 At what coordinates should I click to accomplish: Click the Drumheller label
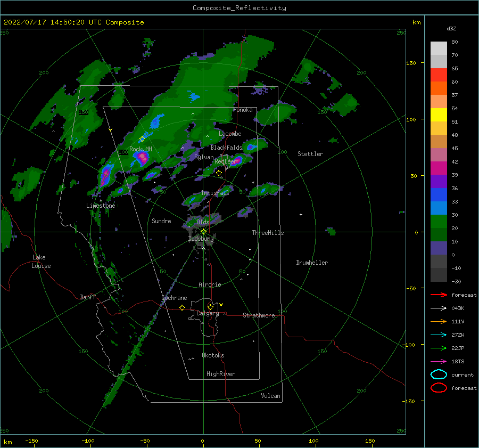311,263
